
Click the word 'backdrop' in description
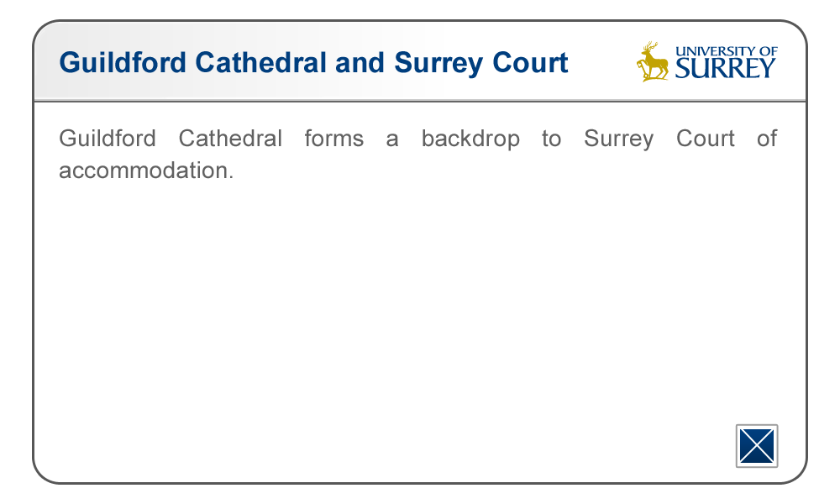[x=470, y=139]
